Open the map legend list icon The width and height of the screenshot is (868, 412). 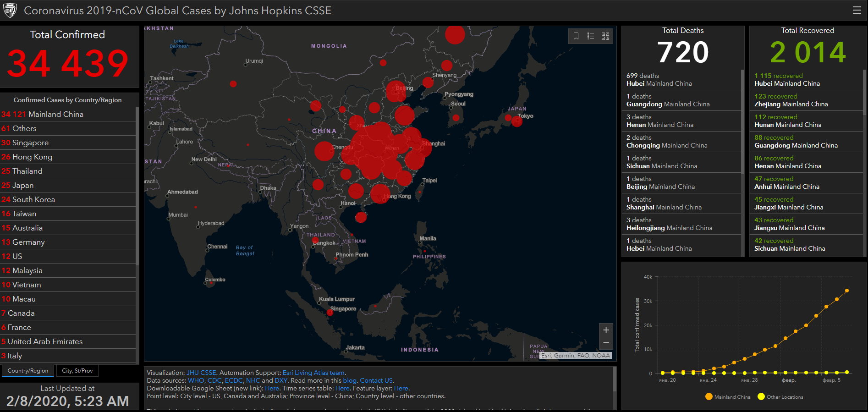click(591, 36)
